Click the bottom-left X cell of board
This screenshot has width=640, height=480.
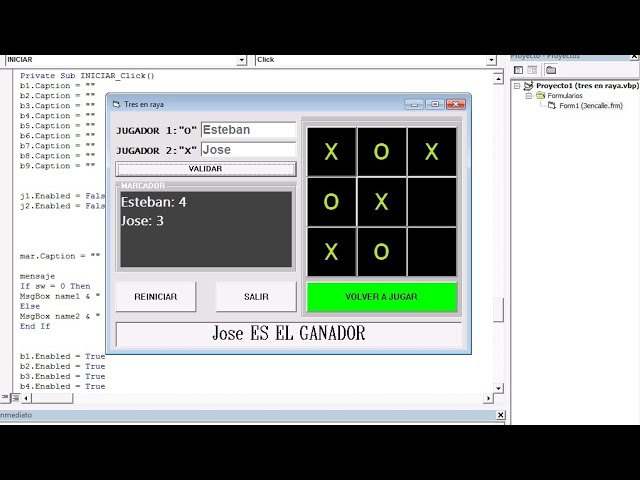331,252
